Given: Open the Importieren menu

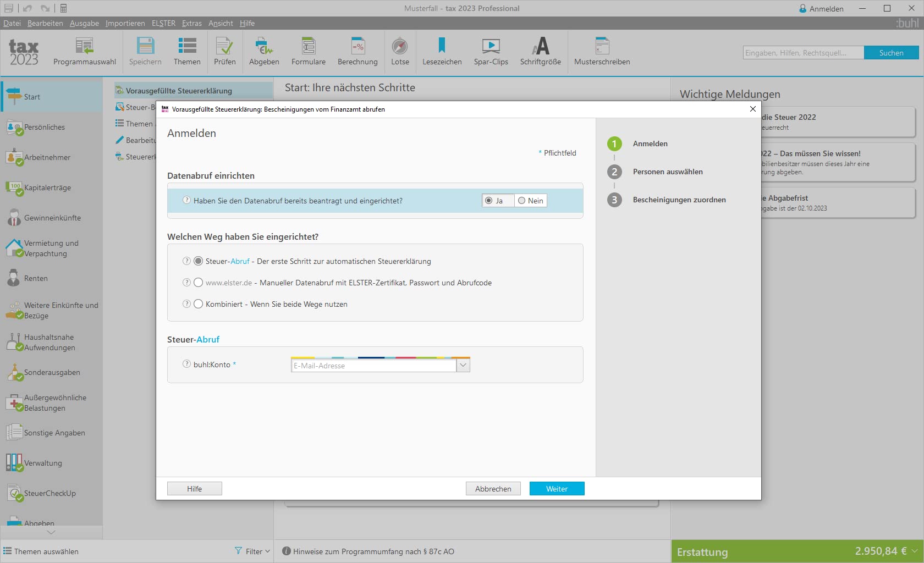Looking at the screenshot, I should point(125,23).
